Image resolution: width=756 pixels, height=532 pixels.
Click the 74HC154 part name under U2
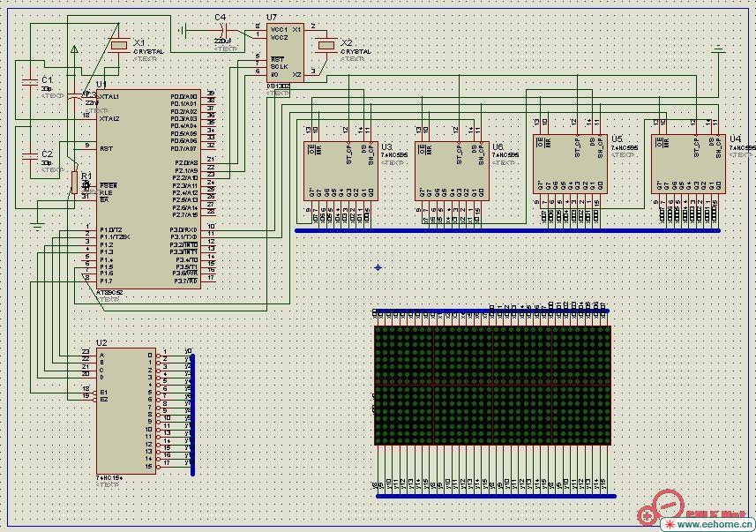point(109,477)
